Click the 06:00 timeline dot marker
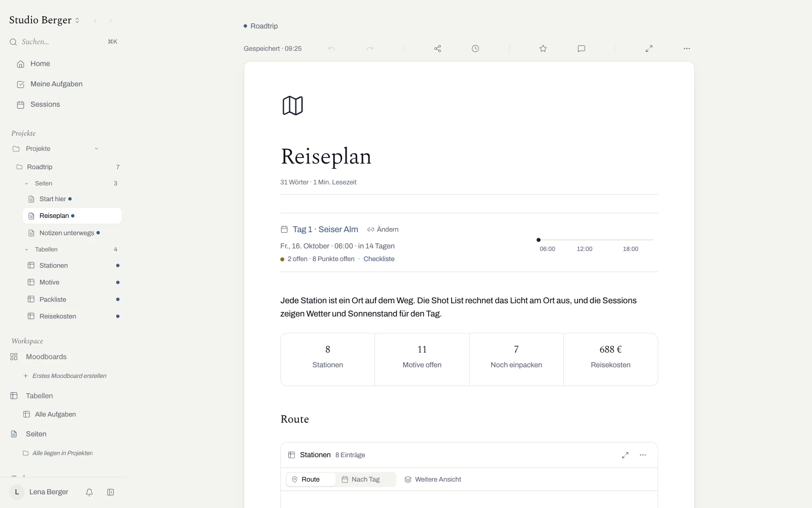Viewport: 812px width, 508px height. (x=538, y=240)
